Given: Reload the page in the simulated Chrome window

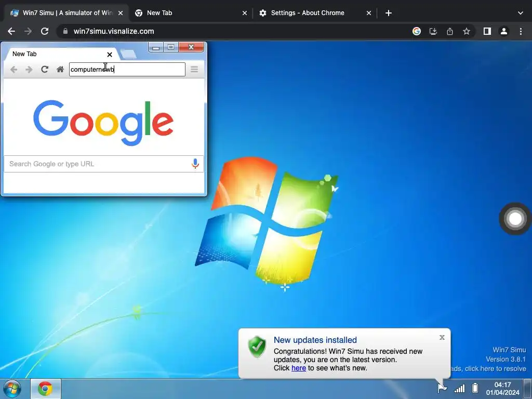Looking at the screenshot, I should tap(45, 70).
